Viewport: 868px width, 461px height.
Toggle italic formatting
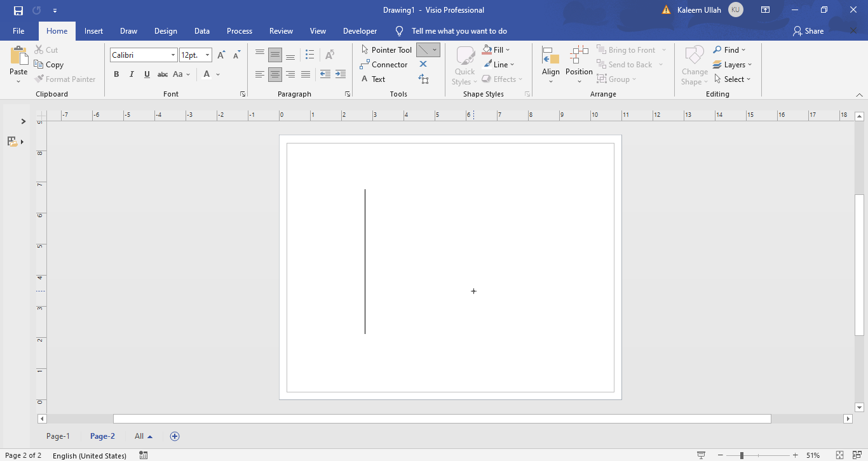tap(132, 74)
